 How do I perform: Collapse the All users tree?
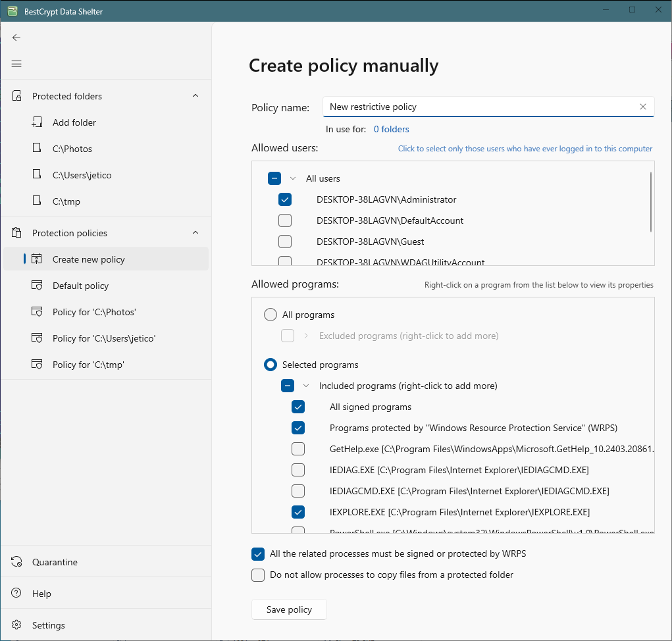coord(293,178)
